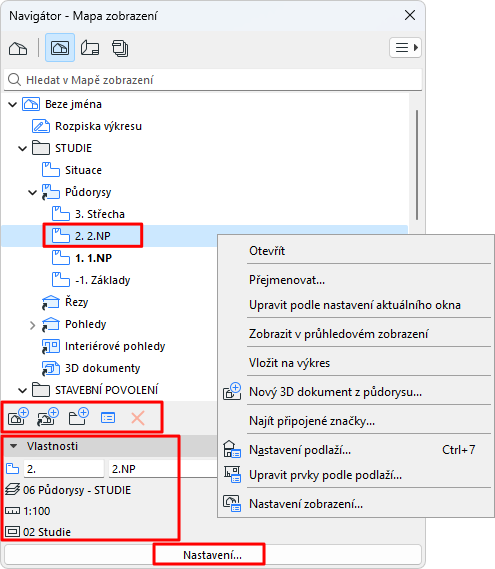Click the view ID field containing 2.
Viewport: 495px width, 569px height.
click(64, 469)
